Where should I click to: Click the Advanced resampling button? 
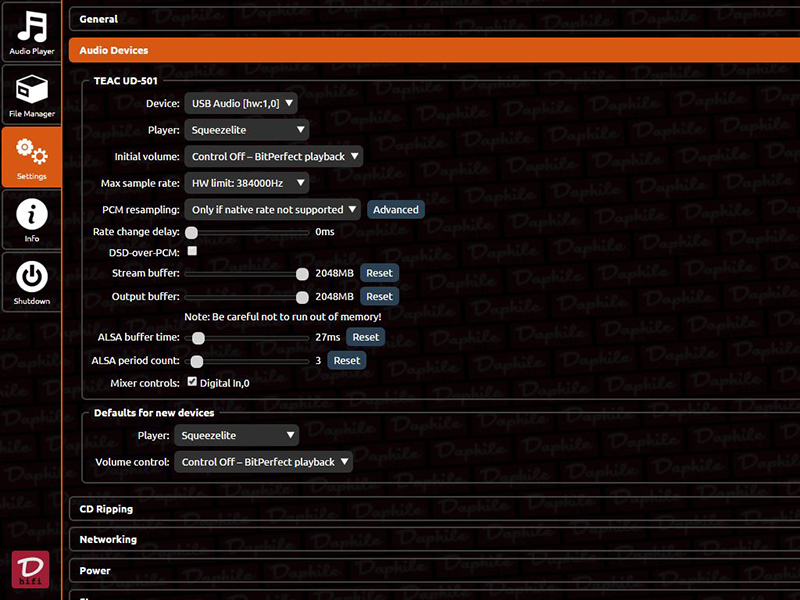tap(395, 210)
